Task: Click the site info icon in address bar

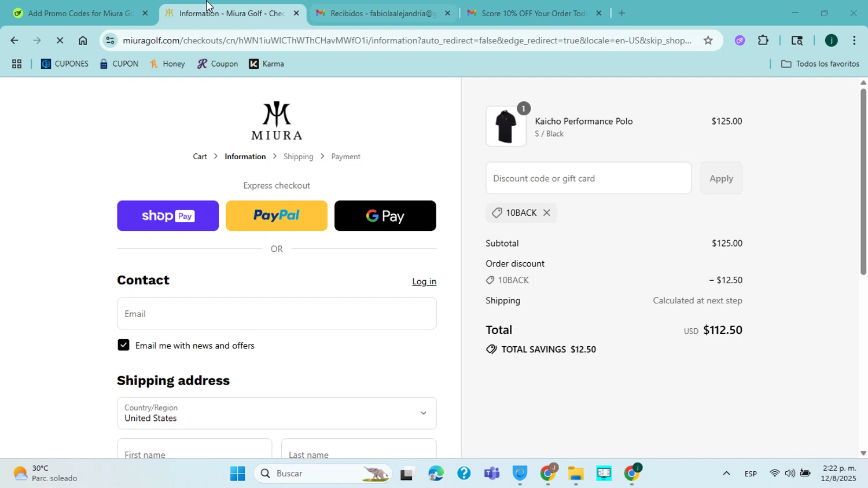Action: point(111,41)
